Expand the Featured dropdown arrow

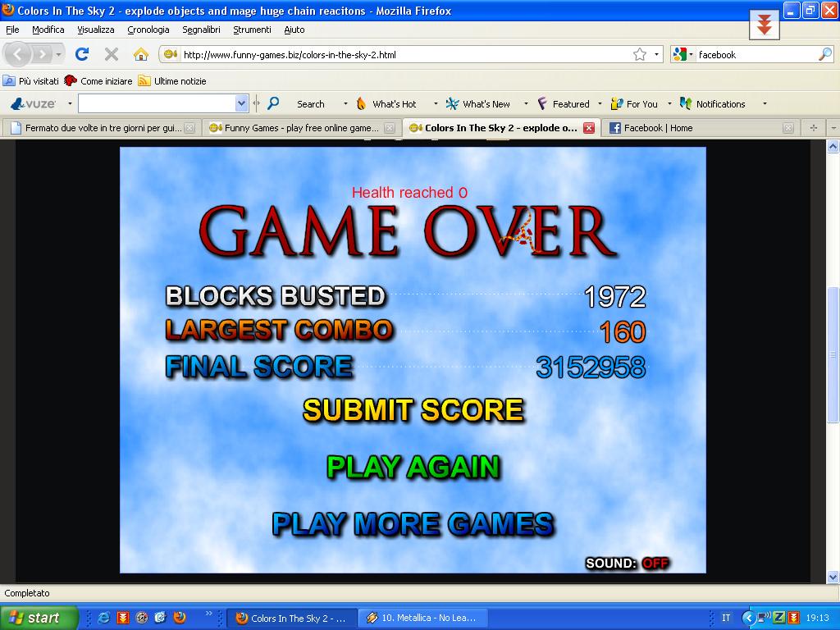pos(600,104)
